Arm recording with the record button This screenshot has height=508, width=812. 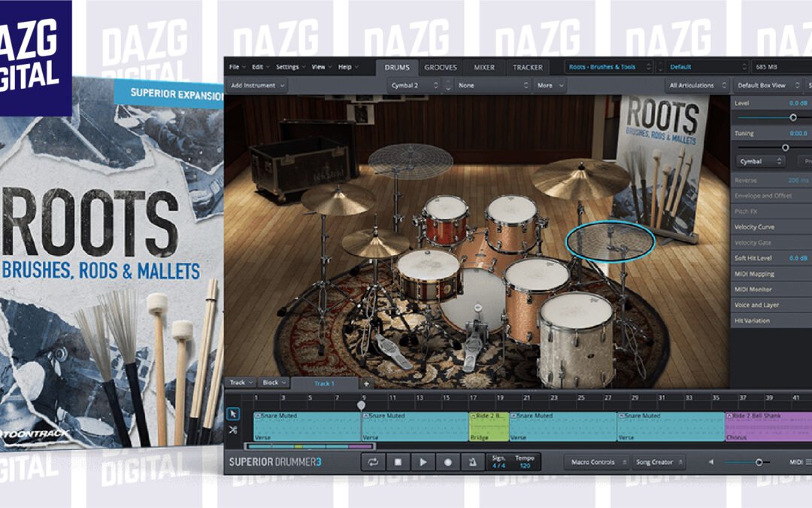(x=448, y=462)
